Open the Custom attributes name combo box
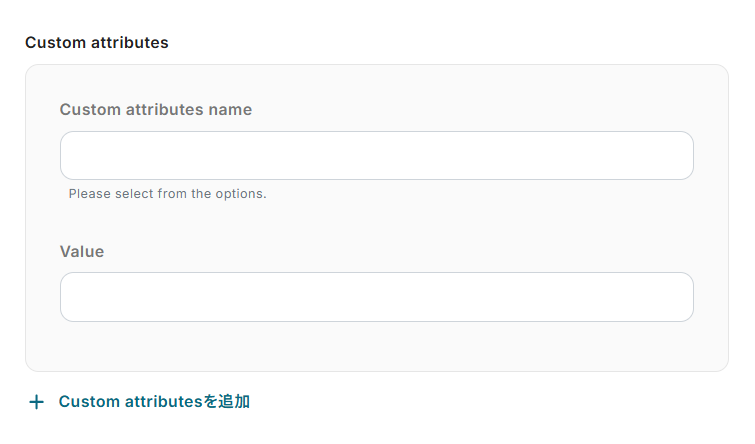Screen dimensions: 755x444 coord(376,156)
